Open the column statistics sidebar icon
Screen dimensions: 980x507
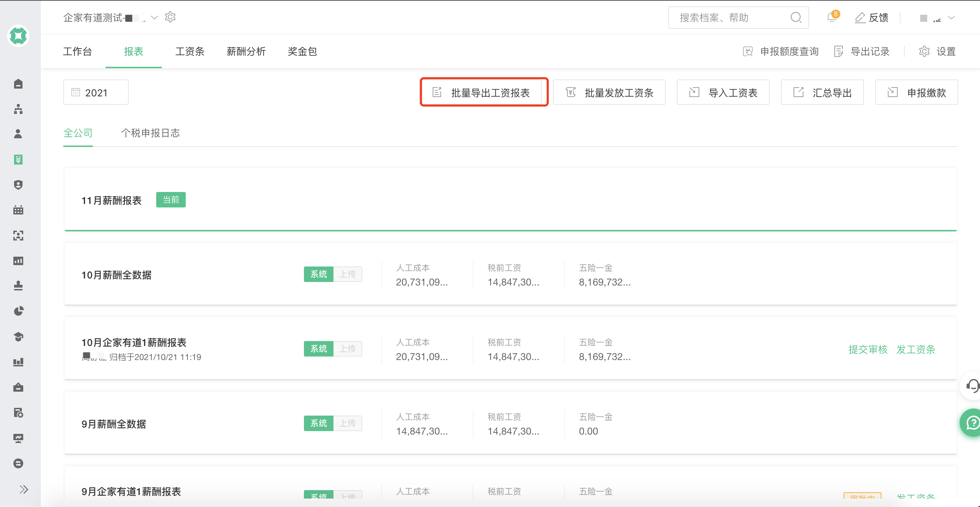18,362
